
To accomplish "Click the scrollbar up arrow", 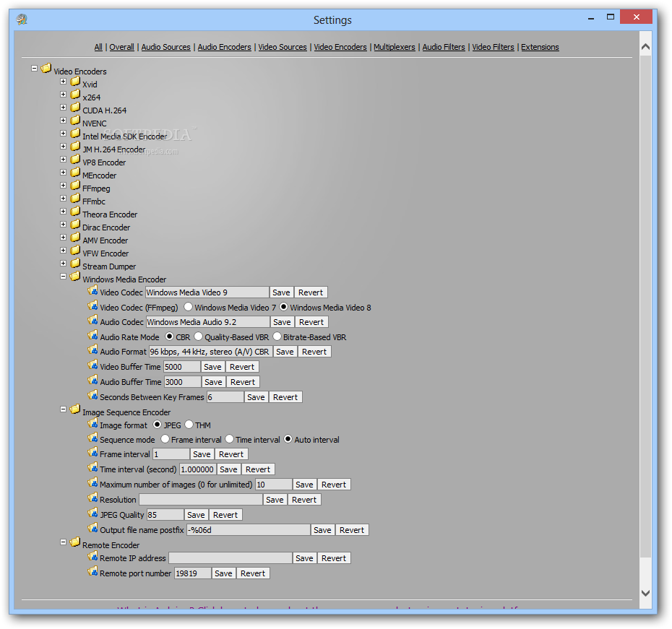I will click(645, 47).
